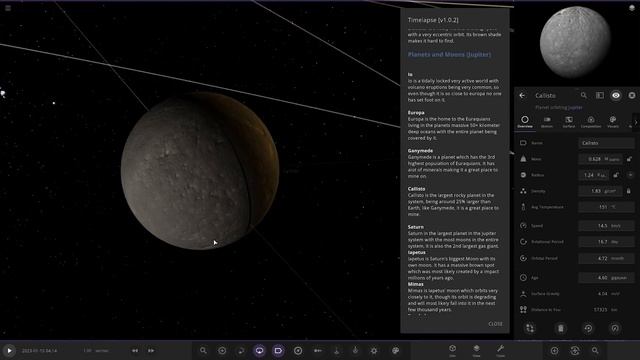Toggle the Radius lock icon
The image size is (640, 360).
point(616,175)
